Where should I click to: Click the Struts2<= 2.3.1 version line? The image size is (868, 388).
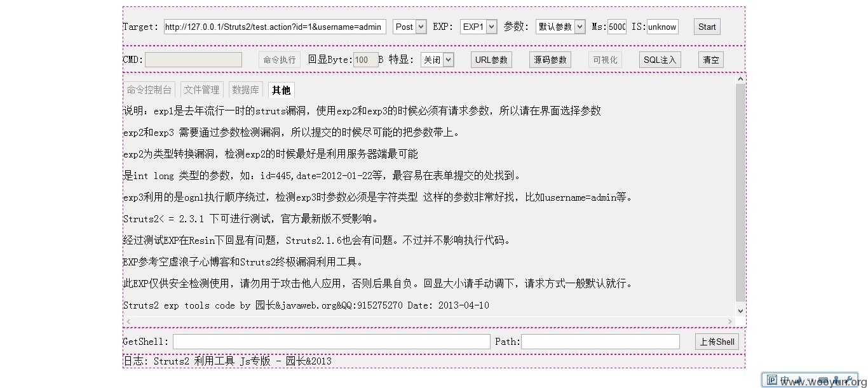[251, 219]
